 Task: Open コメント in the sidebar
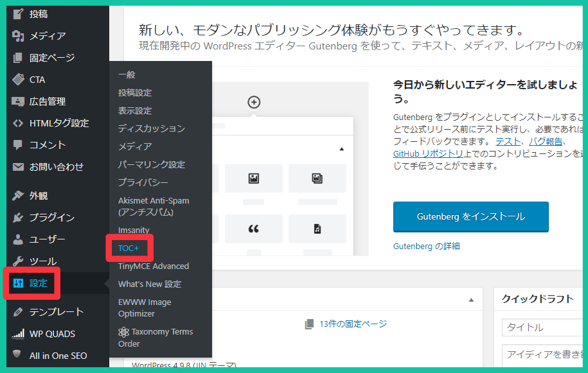click(48, 145)
